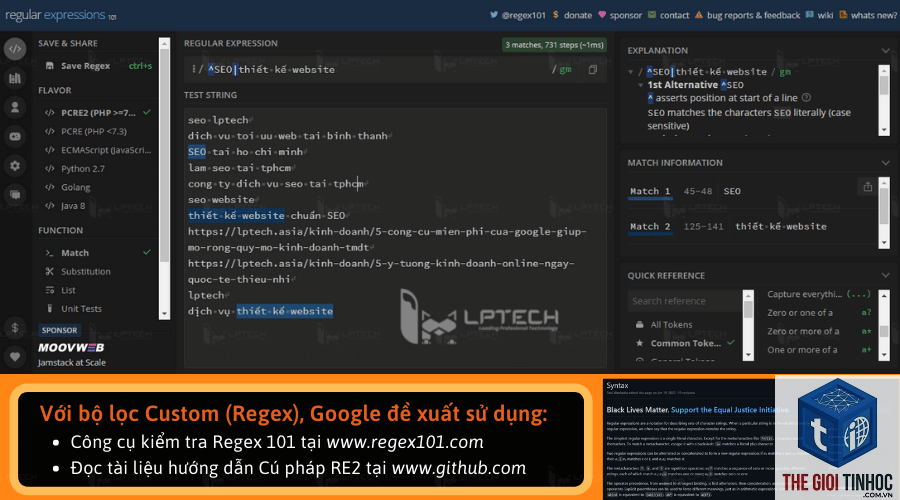900x500 pixels.
Task: Click the Match Information scrollbar
Action: click(x=884, y=213)
